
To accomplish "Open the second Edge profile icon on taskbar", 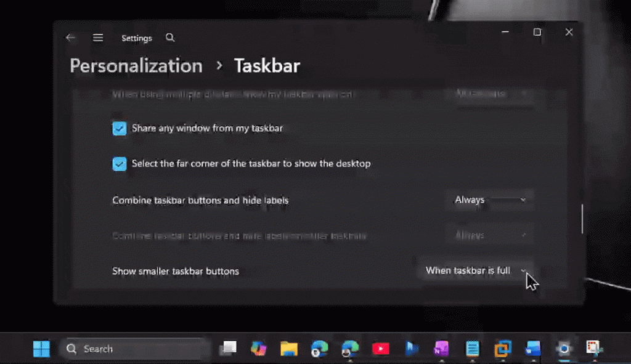I will pos(350,349).
